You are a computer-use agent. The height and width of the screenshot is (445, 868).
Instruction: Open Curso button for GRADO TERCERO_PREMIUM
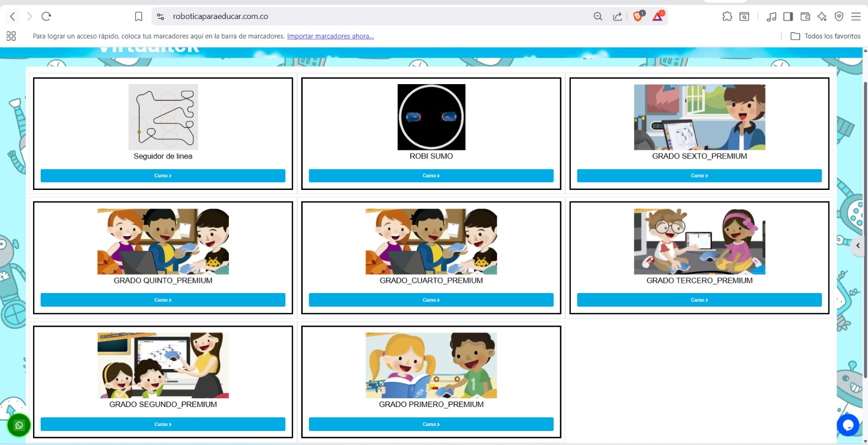click(699, 300)
